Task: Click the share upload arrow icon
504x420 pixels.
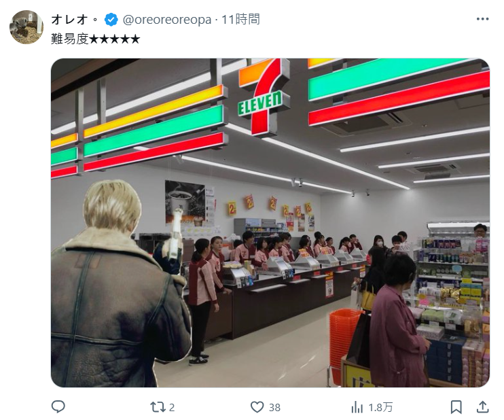Action: pos(482,407)
